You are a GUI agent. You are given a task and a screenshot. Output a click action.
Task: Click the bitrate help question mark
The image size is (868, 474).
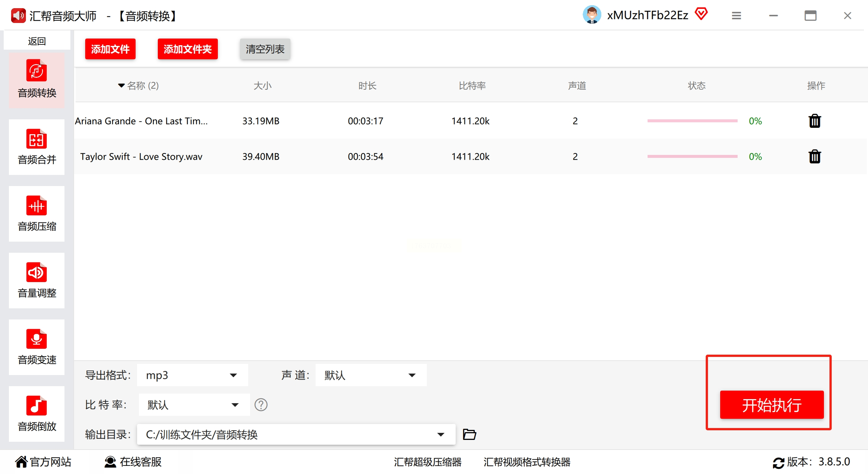261,405
